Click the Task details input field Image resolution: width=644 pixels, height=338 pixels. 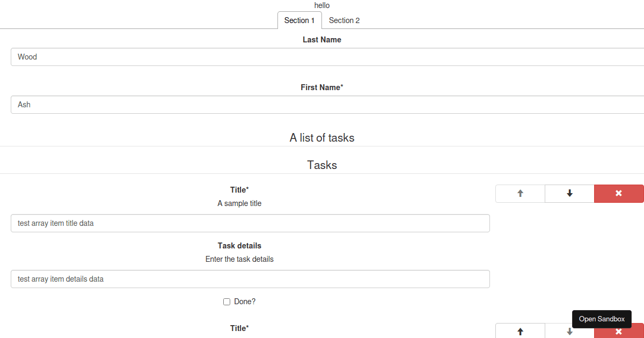[x=215, y=278]
